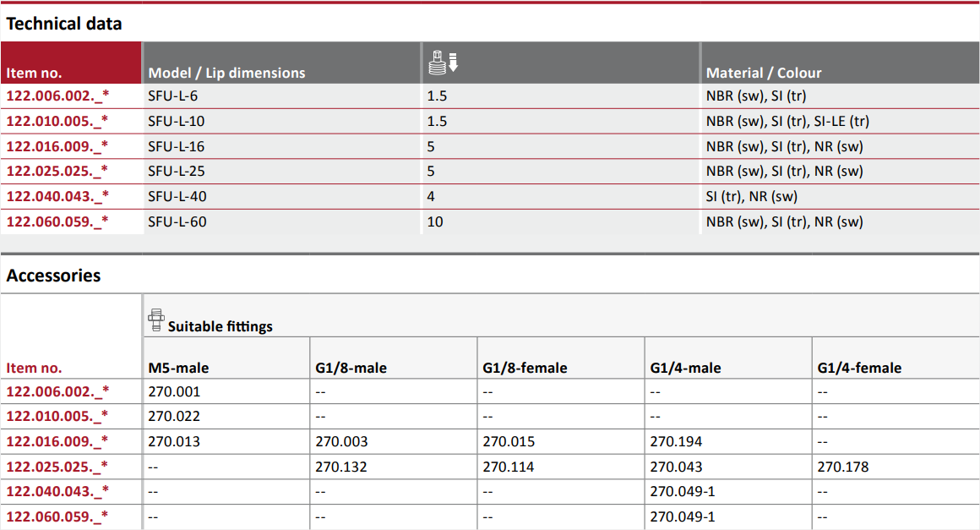
Task: Click stroke value 1.5 in SFU-L-10 row
Action: pos(437,121)
